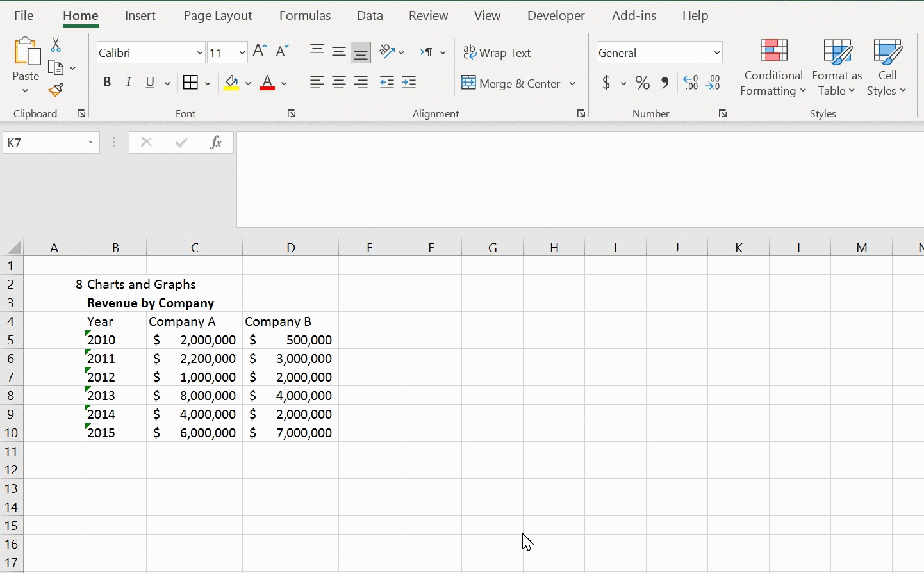Toggle Bold formatting
This screenshot has width=924, height=573.
click(x=107, y=83)
